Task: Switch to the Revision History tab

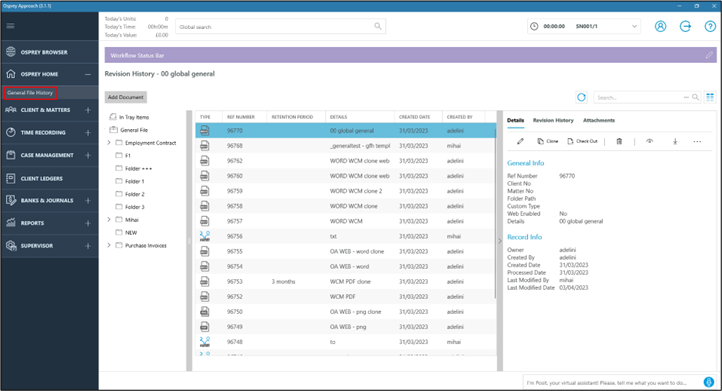Action: tap(553, 120)
